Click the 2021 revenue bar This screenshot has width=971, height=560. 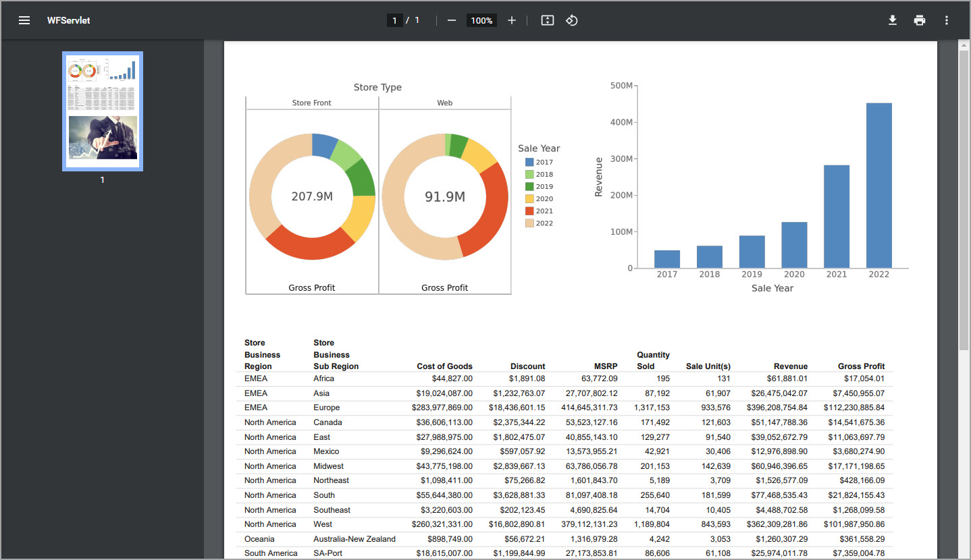tap(836, 216)
